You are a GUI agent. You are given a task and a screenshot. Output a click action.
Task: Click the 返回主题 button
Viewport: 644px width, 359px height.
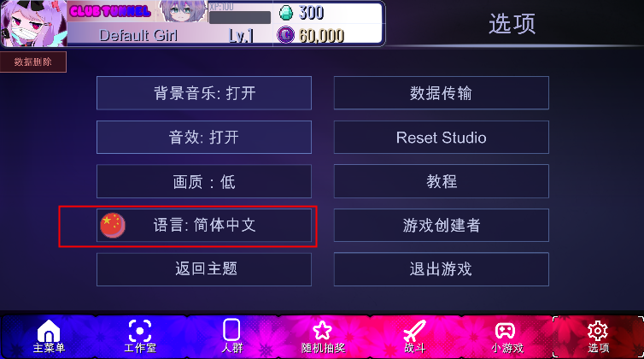tap(204, 269)
